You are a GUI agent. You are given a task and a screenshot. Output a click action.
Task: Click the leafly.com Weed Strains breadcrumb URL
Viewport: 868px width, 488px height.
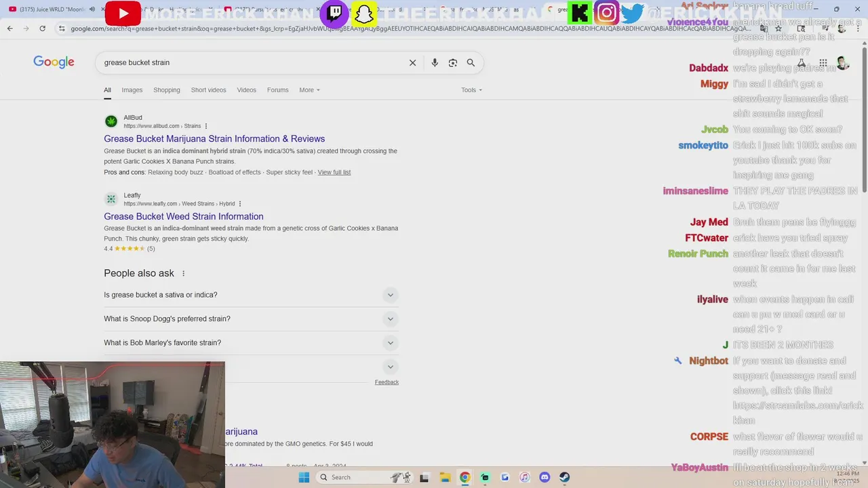(x=179, y=203)
